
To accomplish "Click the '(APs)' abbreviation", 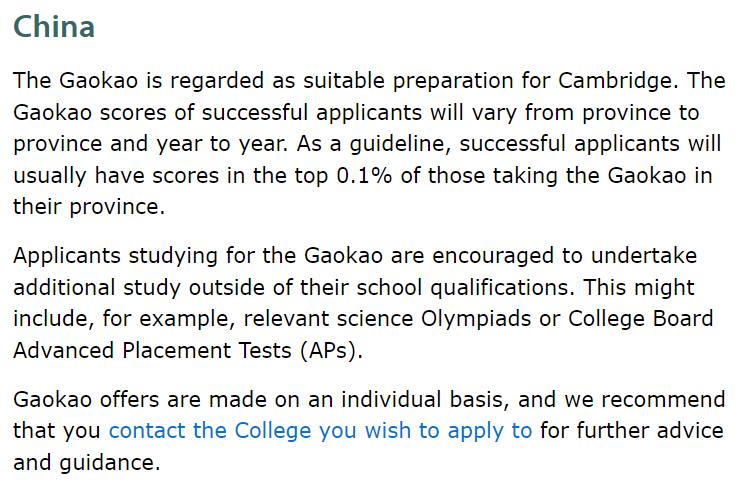I will 331,350.
